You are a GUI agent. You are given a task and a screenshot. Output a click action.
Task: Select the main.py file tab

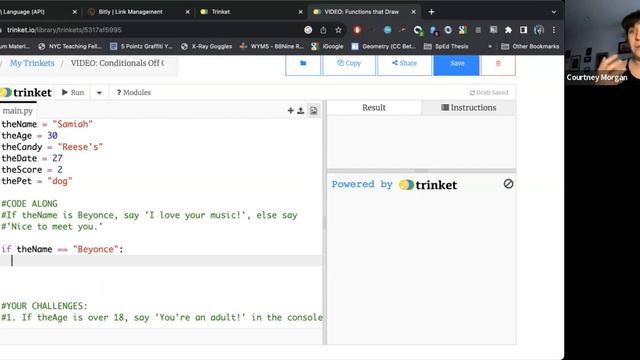point(18,111)
